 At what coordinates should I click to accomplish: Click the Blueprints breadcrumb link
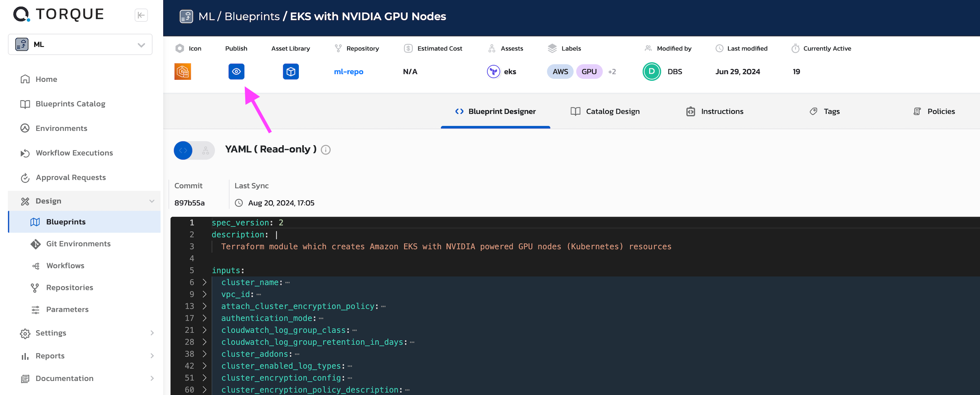point(252,16)
